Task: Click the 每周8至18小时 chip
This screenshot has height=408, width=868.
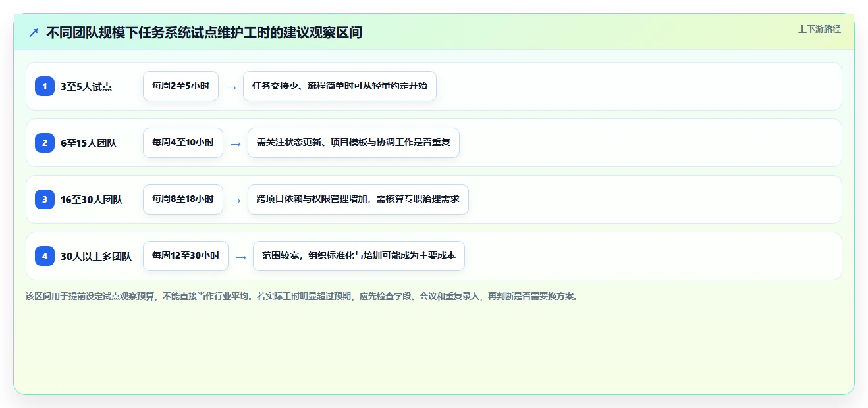Action: click(x=183, y=199)
